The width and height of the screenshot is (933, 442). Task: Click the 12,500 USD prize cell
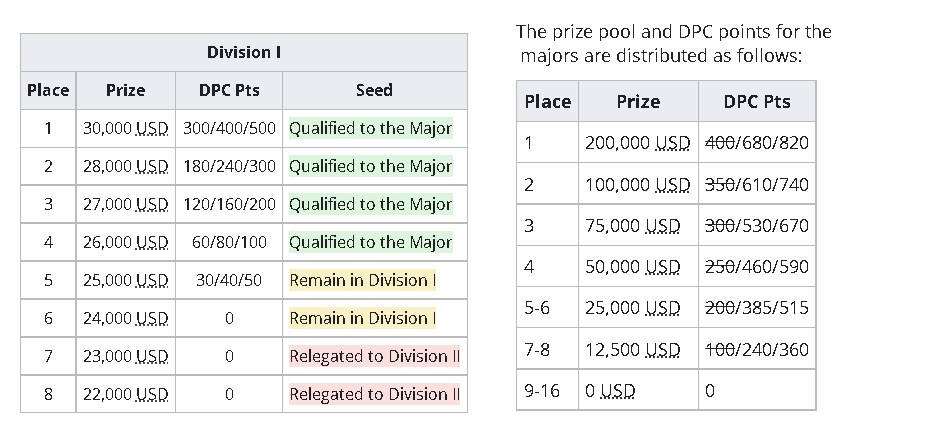point(638,349)
